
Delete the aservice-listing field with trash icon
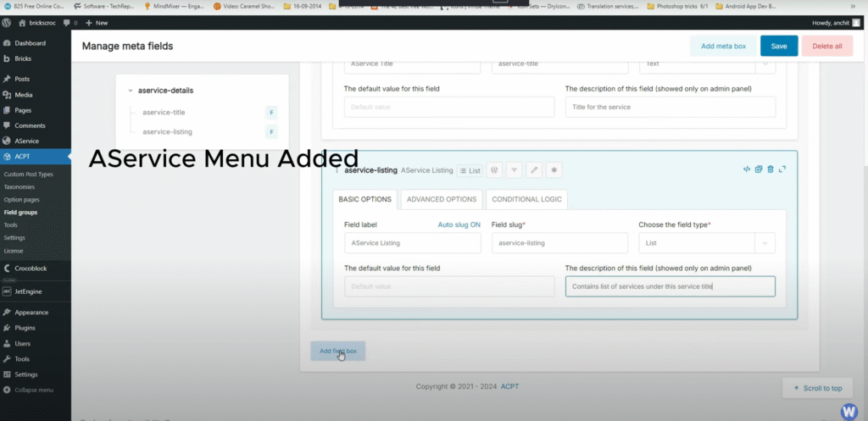(x=770, y=169)
